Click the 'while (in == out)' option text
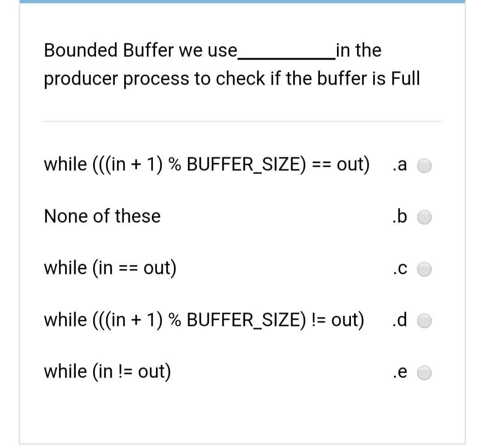This screenshot has height=448, width=484. point(110,268)
